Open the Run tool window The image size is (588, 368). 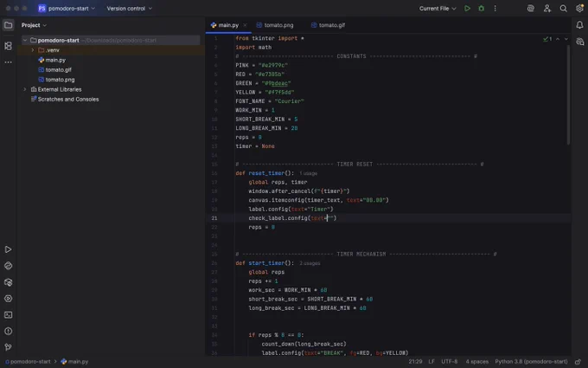9,249
